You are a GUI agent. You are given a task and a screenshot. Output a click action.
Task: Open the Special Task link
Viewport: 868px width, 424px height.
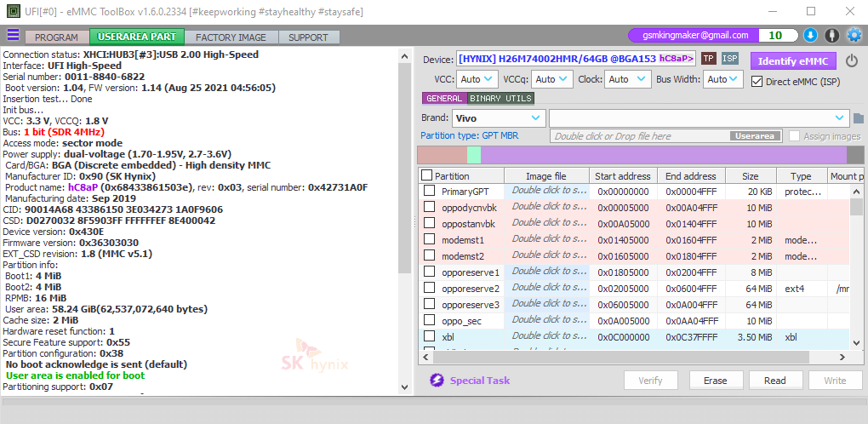pos(480,381)
